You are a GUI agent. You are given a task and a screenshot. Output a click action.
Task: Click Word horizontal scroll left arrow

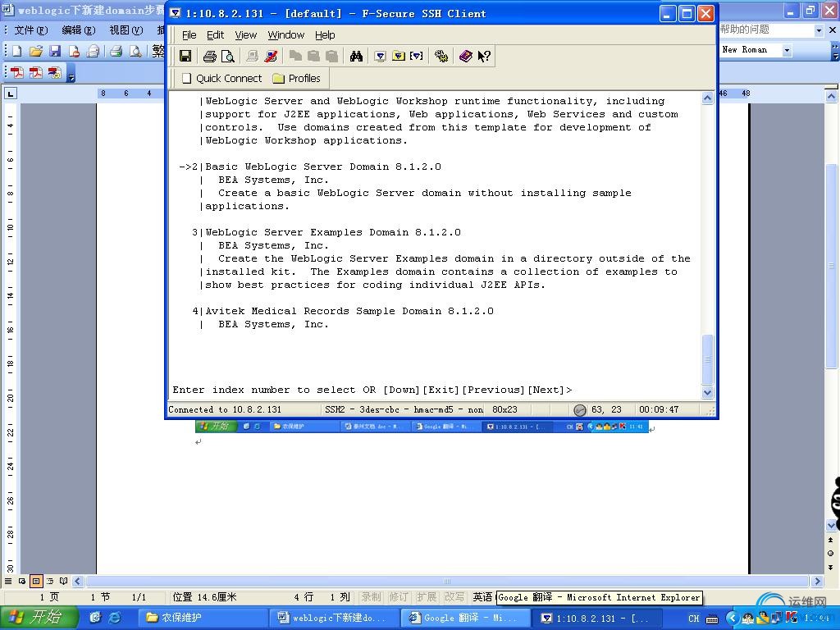[78, 582]
